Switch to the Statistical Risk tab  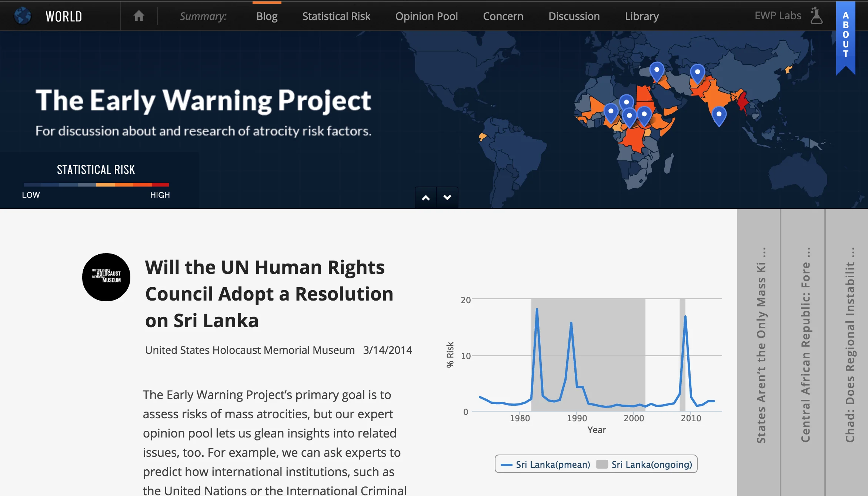(336, 16)
